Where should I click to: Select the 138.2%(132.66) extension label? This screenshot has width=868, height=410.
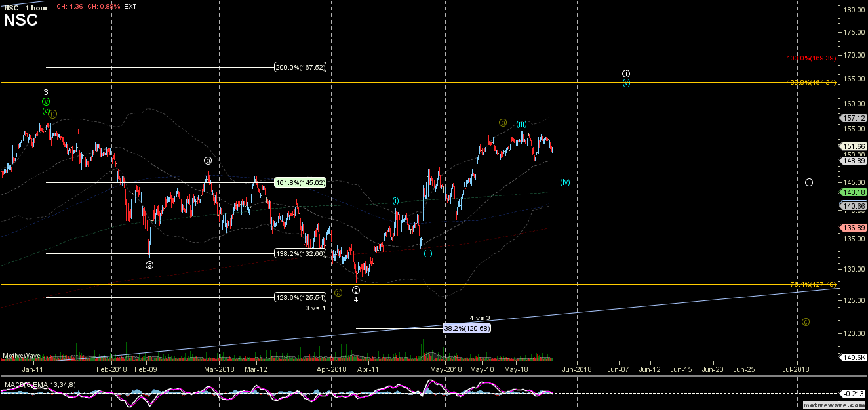(300, 253)
